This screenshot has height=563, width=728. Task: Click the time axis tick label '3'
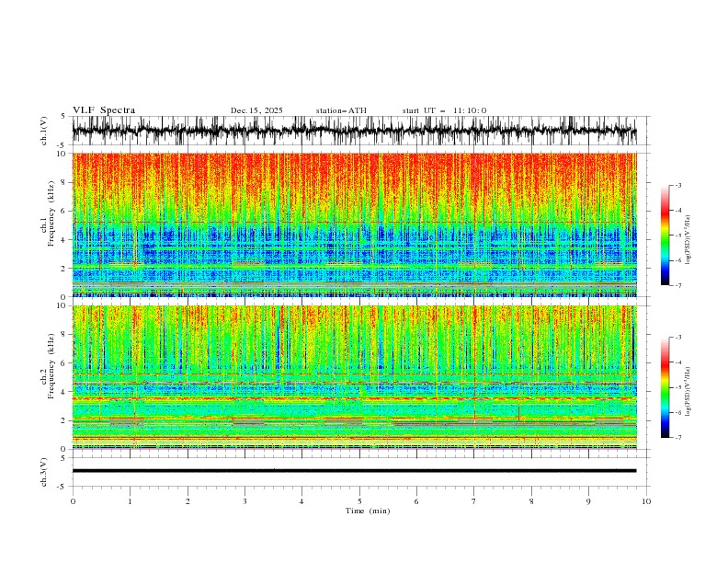pos(245,501)
